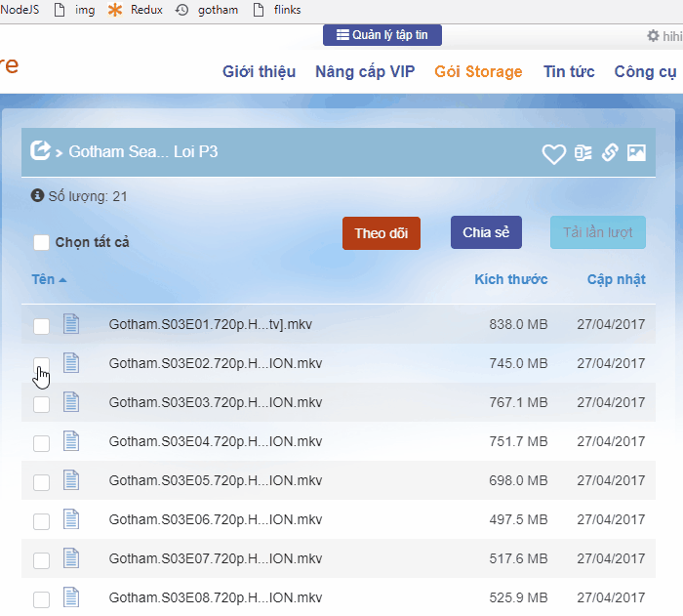This screenshot has width=683, height=616.
Task: Sort by Cập nhật column header
Action: pyautogui.click(x=617, y=279)
